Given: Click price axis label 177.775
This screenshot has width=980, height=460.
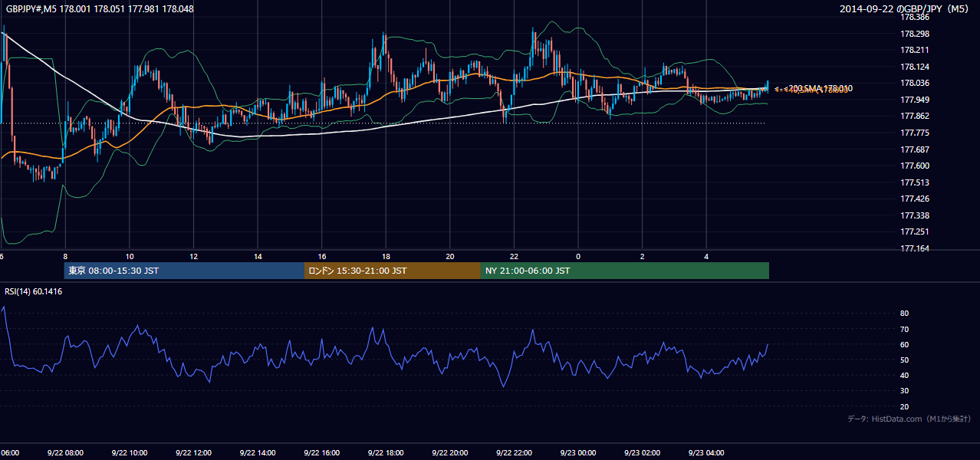Looking at the screenshot, I should coord(915,133).
